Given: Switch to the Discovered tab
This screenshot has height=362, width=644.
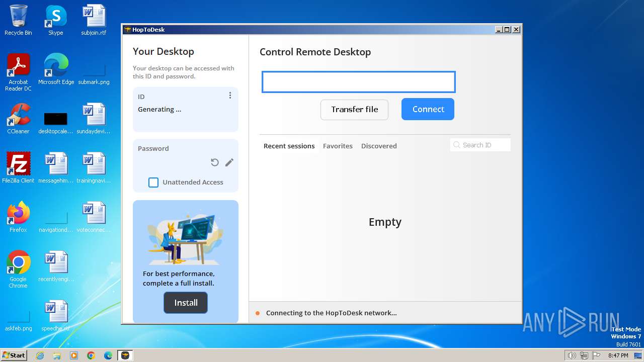Looking at the screenshot, I should click(x=379, y=146).
